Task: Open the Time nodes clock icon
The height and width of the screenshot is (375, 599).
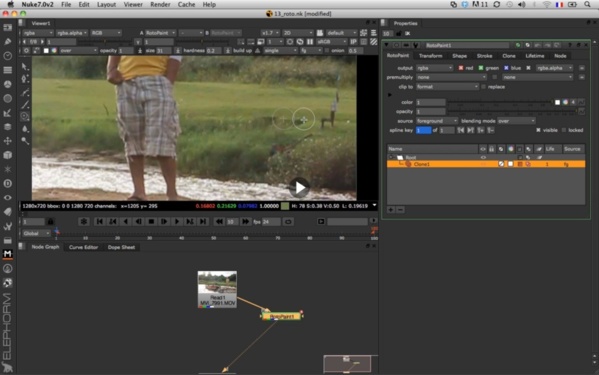Action: click(x=8, y=56)
